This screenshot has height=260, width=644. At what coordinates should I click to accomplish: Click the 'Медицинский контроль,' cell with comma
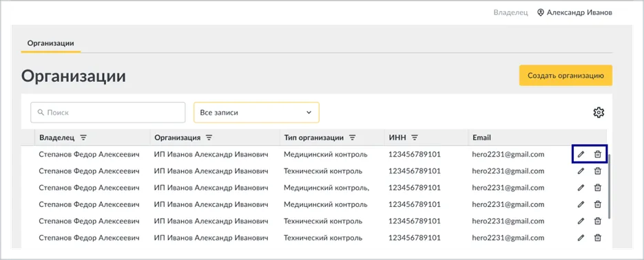(326, 188)
